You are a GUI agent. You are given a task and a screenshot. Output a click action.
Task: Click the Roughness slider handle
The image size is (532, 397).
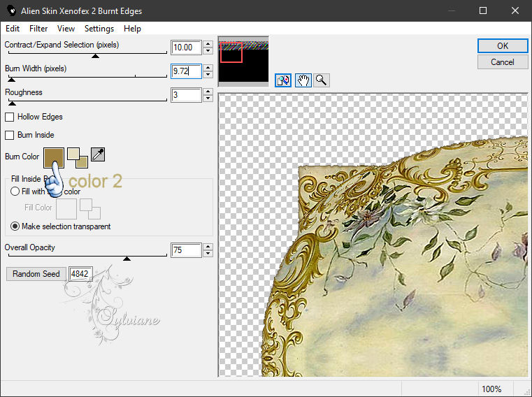pyautogui.click(x=12, y=103)
